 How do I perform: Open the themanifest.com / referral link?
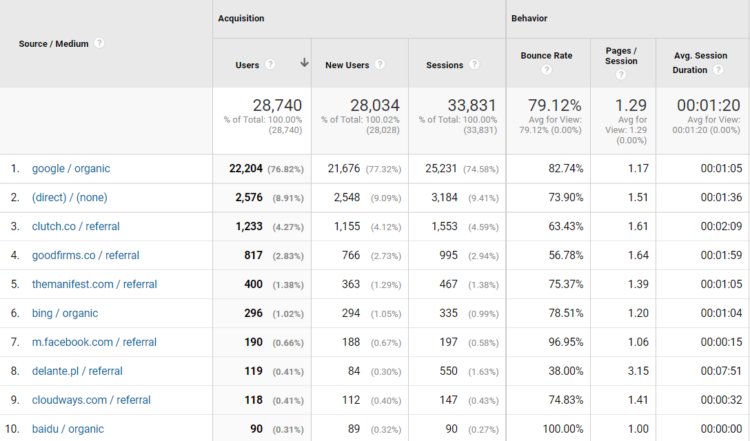(94, 284)
